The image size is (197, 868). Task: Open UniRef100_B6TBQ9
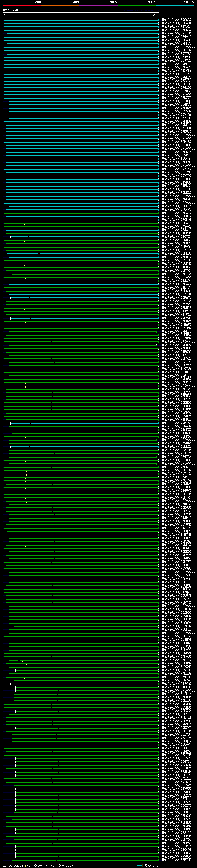[177, 101]
